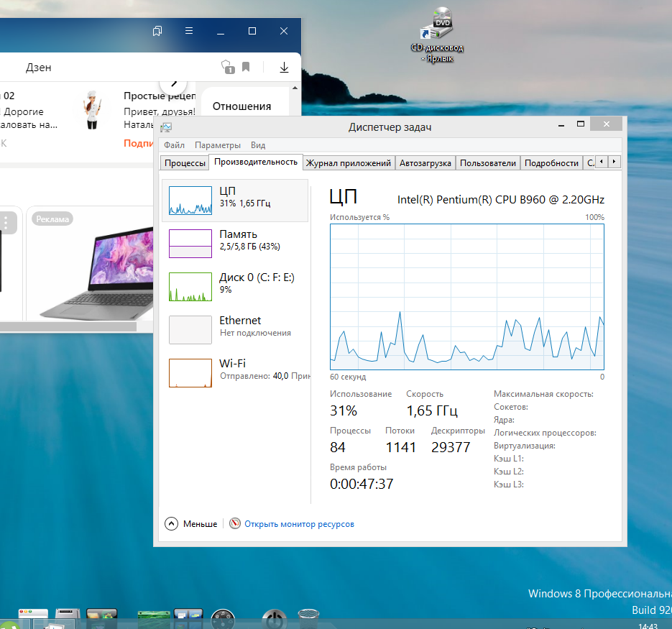
Task: Open the browser's hamburger menu
Action: [x=189, y=31]
